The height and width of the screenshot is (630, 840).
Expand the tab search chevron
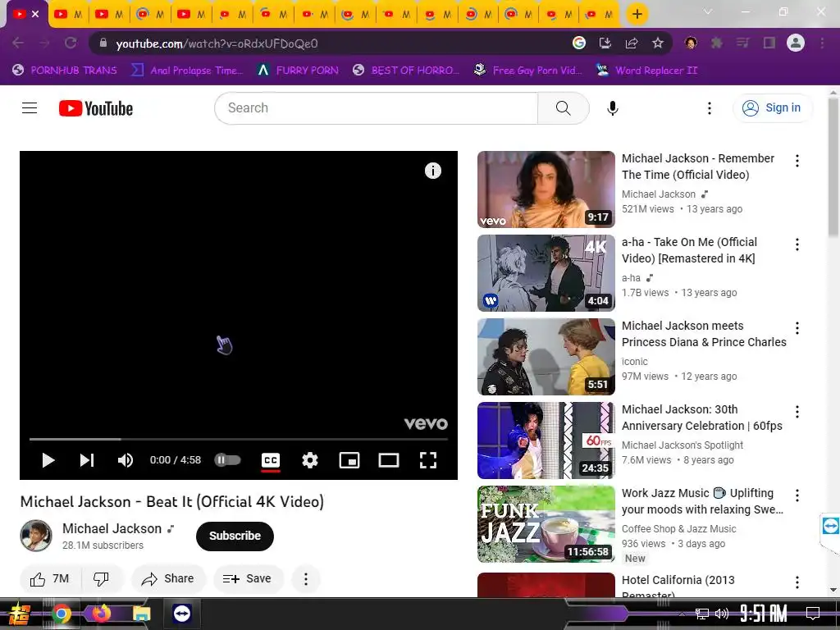pyautogui.click(x=708, y=11)
